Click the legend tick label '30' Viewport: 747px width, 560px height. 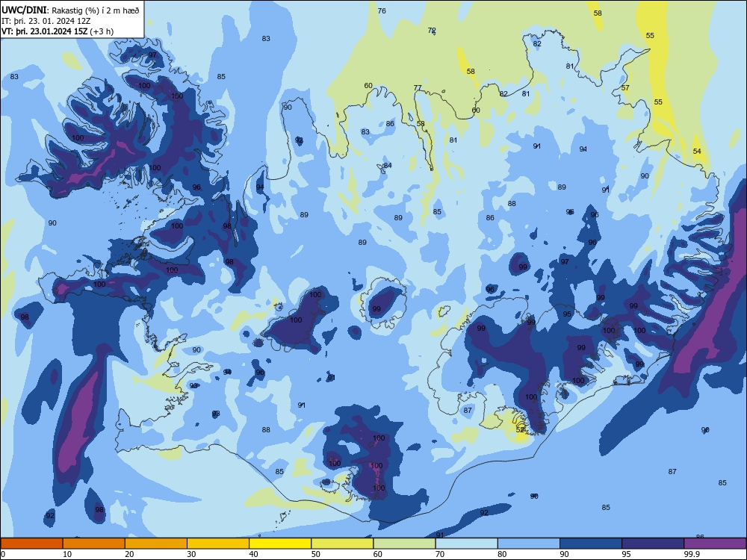pos(191,554)
